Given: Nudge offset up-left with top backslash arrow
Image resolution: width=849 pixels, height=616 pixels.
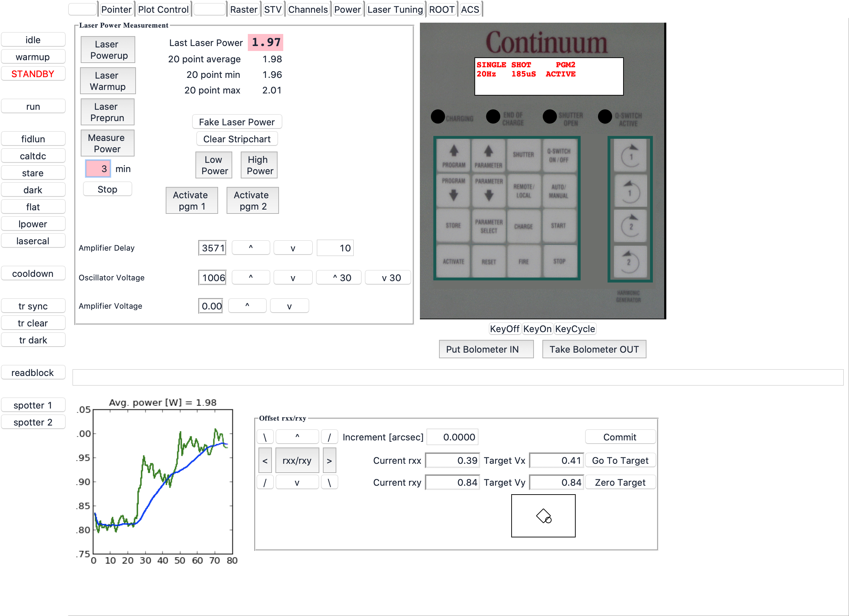Looking at the screenshot, I should point(265,437).
